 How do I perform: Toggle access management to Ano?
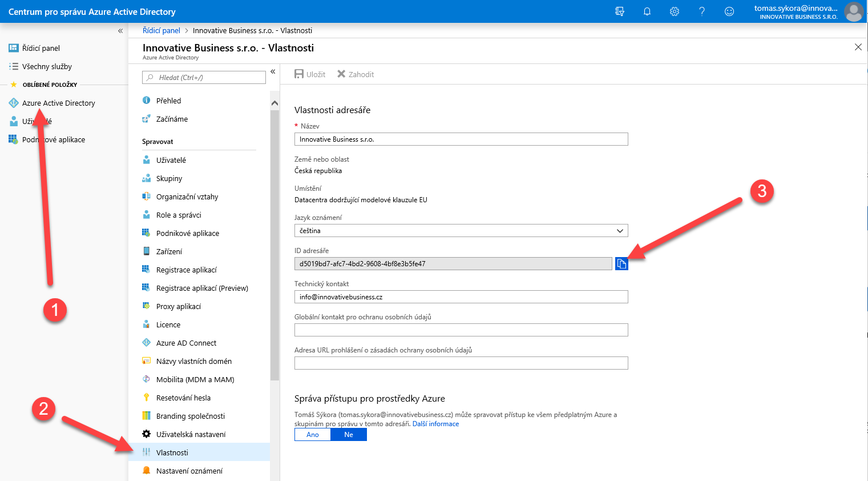(x=313, y=435)
